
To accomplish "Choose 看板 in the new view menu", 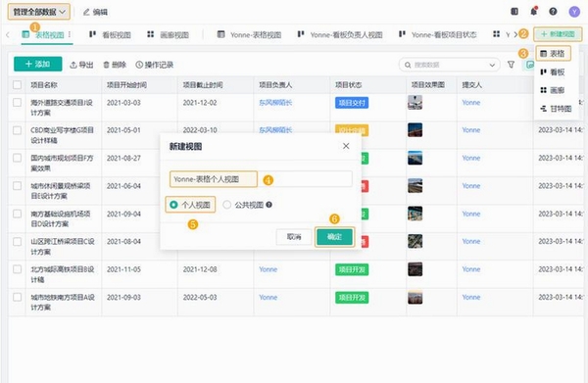I will pos(553,72).
